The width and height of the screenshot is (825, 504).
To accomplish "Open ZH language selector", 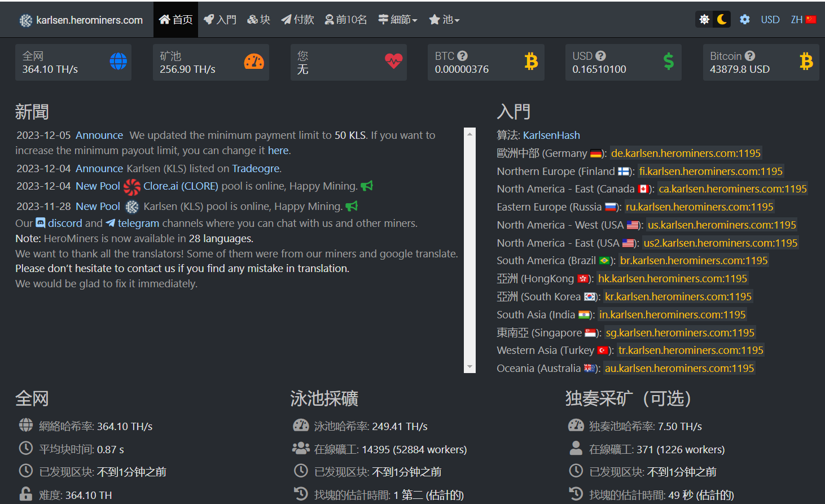I will [x=804, y=19].
